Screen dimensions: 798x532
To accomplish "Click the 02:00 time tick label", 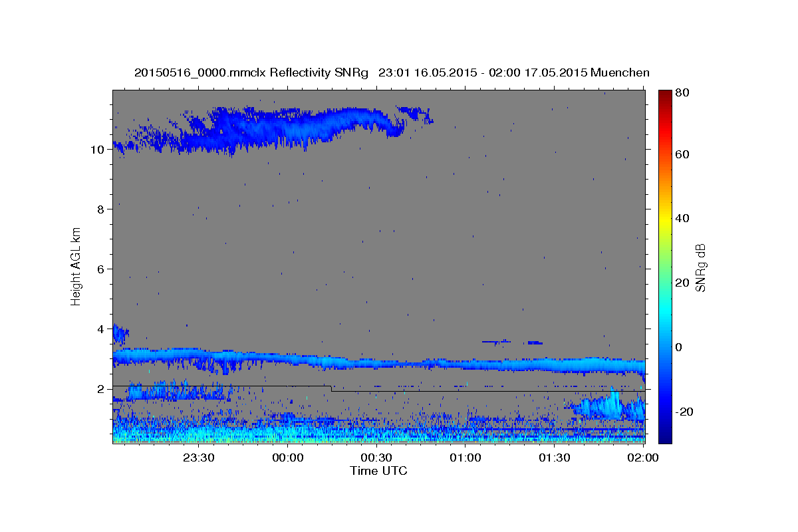I will tap(643, 458).
